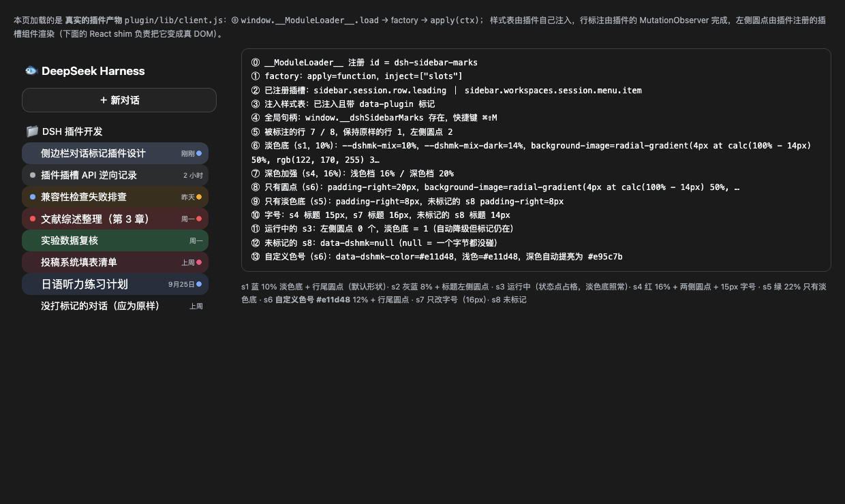Click log line ⑨ 只有淡色底（s5）

pyautogui.click(x=408, y=202)
